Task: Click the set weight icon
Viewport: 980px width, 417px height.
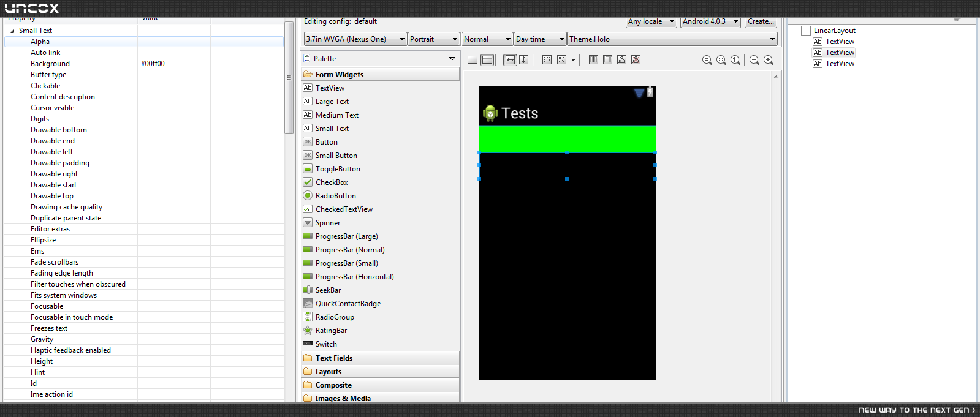Action: pos(621,60)
